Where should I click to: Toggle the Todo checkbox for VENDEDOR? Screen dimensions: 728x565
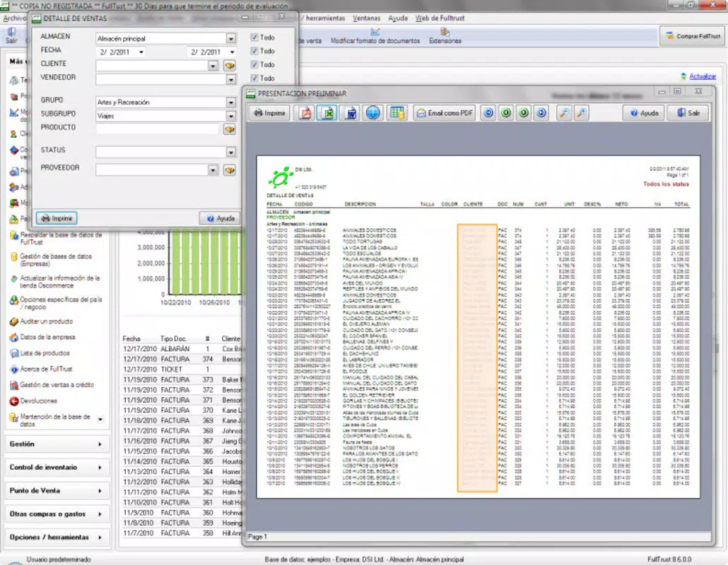click(254, 78)
